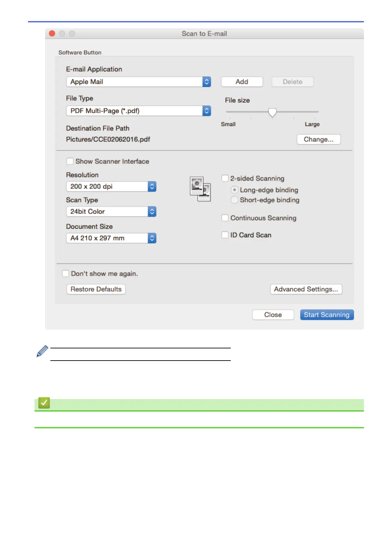Image resolution: width=392 pixels, height=554 pixels.
Task: Open the Scan Type 24bit Color dropdown
Action: click(111, 212)
